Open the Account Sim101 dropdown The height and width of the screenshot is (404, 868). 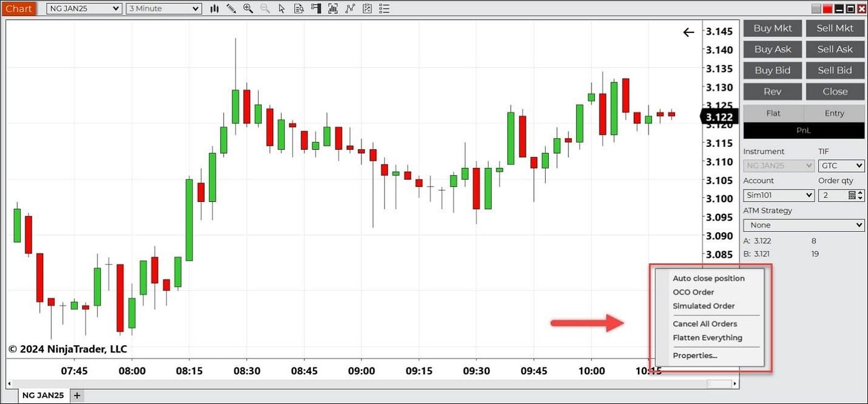pyautogui.click(x=779, y=195)
